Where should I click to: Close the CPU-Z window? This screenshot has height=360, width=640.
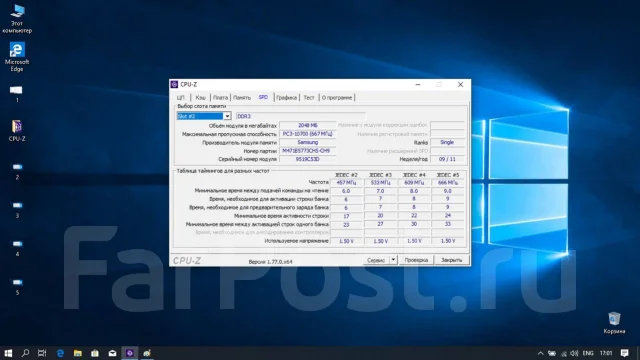coord(460,84)
